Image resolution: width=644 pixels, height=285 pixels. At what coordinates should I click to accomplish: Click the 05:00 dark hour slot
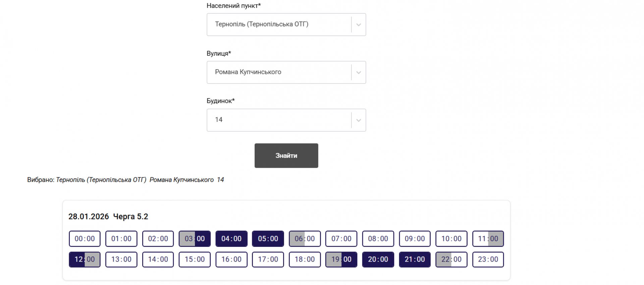click(268, 239)
